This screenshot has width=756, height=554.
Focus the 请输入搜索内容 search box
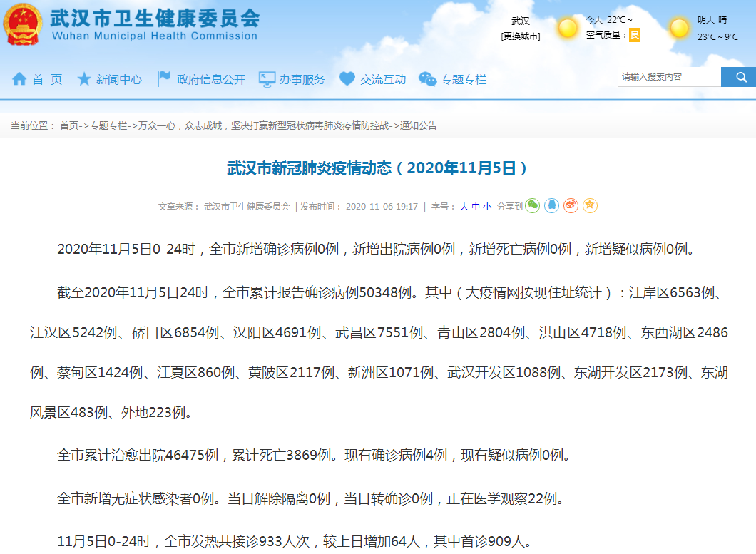(x=669, y=77)
